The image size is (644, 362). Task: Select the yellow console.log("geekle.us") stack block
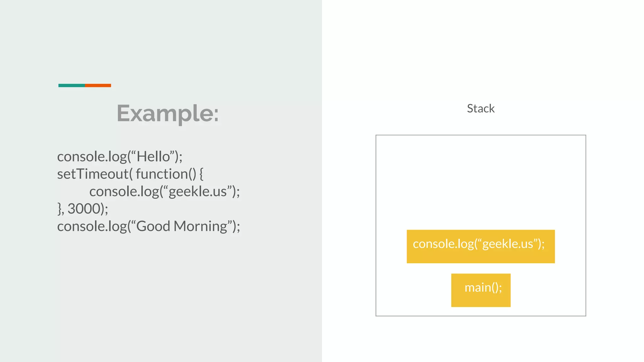pyautogui.click(x=480, y=246)
